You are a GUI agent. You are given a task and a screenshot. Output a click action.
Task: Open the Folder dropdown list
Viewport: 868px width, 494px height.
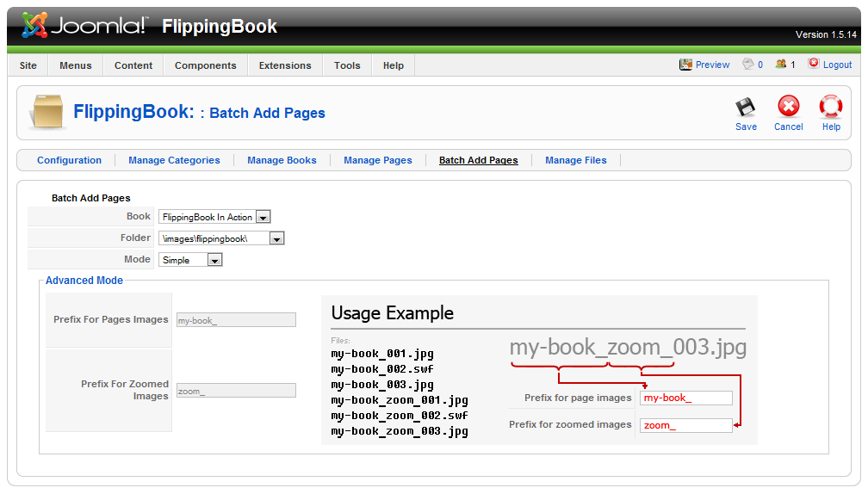[x=276, y=238]
